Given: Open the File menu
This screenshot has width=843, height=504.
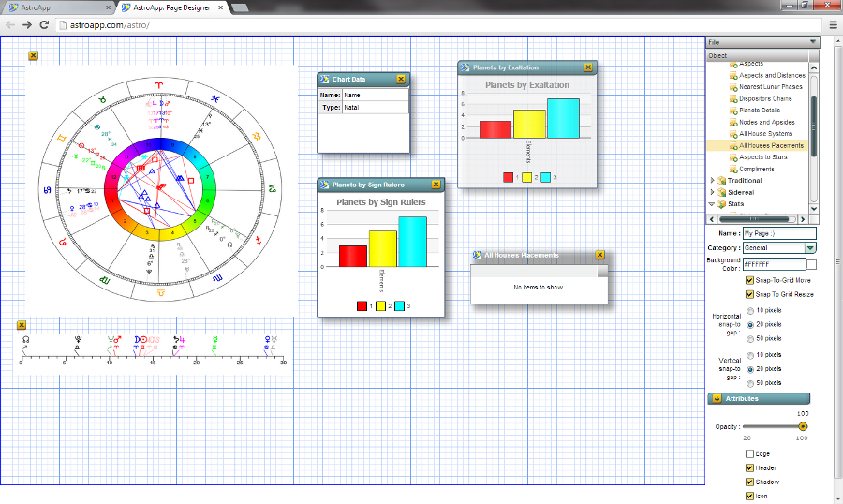Looking at the screenshot, I should tap(762, 42).
